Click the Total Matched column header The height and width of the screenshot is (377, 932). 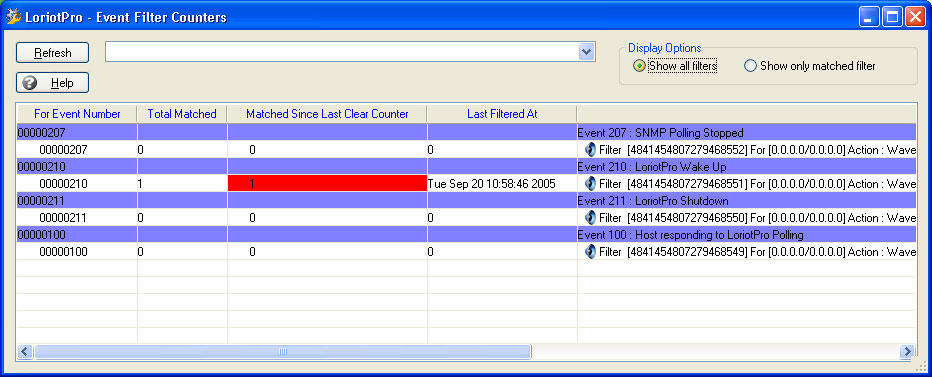[x=182, y=114]
